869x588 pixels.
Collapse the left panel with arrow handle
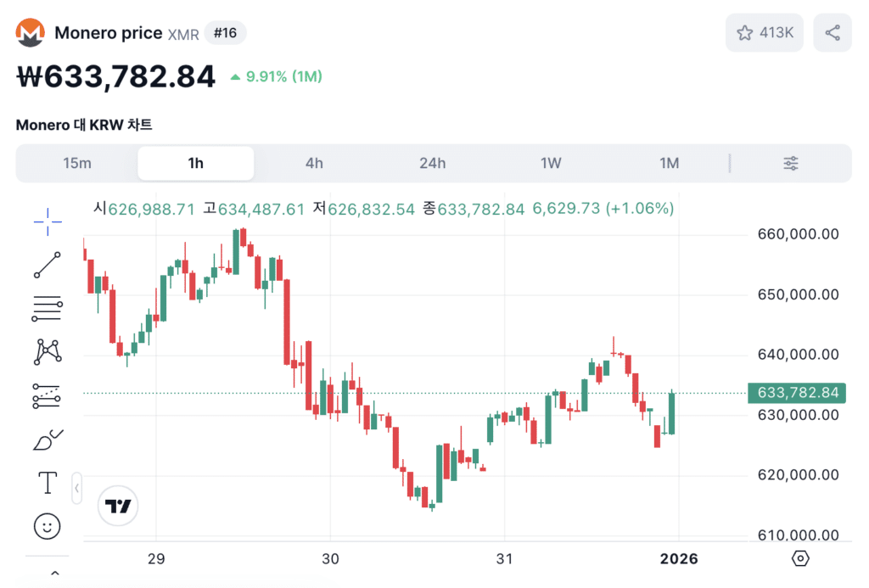77,488
